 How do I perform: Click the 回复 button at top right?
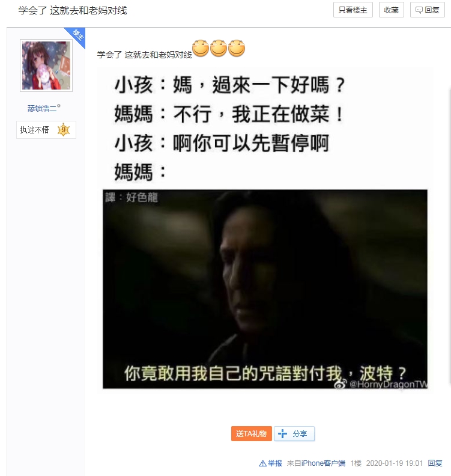coord(428,10)
